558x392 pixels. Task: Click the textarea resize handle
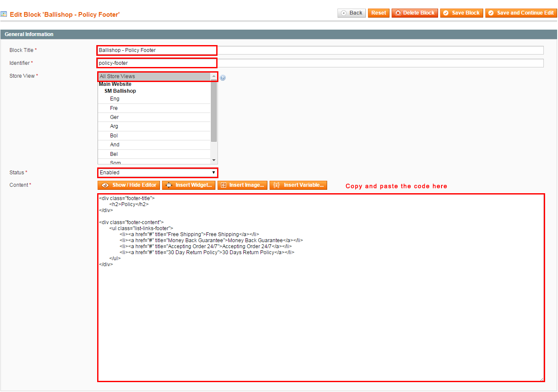click(x=542, y=379)
